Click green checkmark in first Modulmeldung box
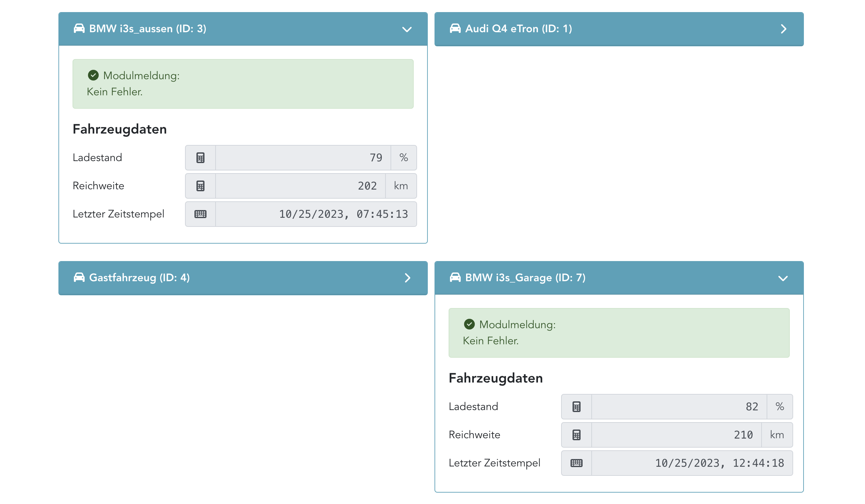The width and height of the screenshot is (865, 504). (93, 75)
